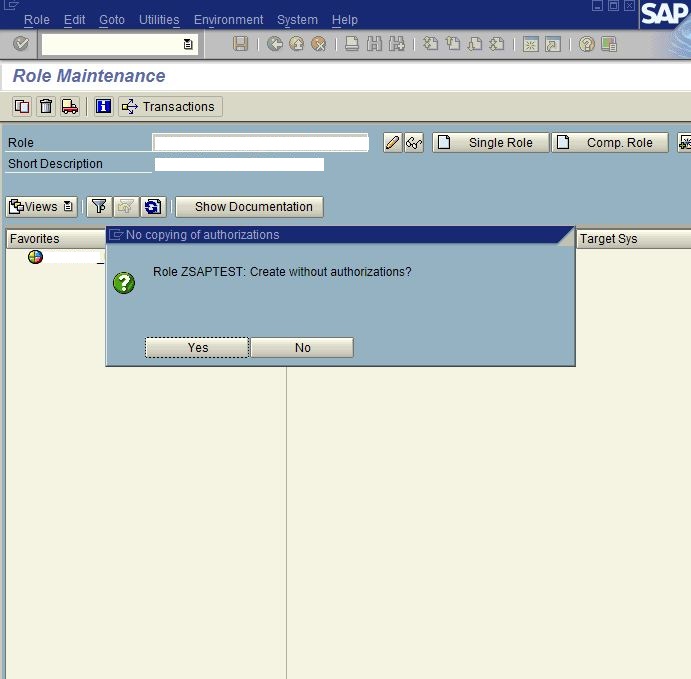
Task: Click the Comp. Role button
Action: (x=610, y=143)
